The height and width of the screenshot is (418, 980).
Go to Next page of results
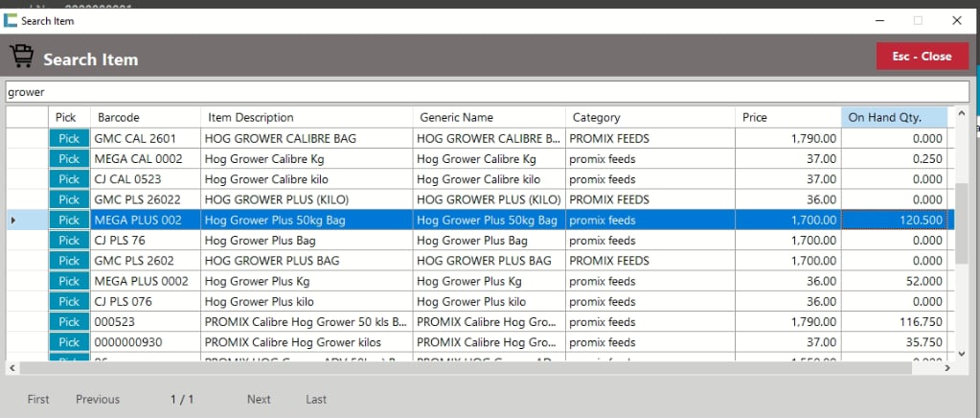pyautogui.click(x=259, y=399)
